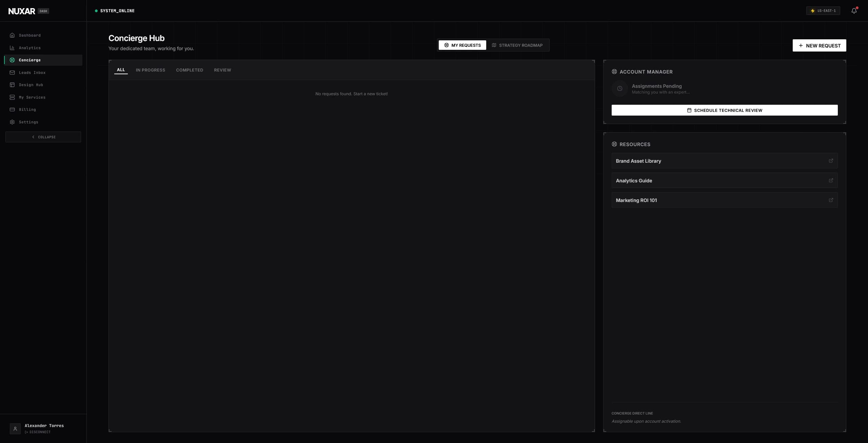Image resolution: width=868 pixels, height=443 pixels.
Task: Open the STRATEGY ROADMAP view
Action: point(518,45)
